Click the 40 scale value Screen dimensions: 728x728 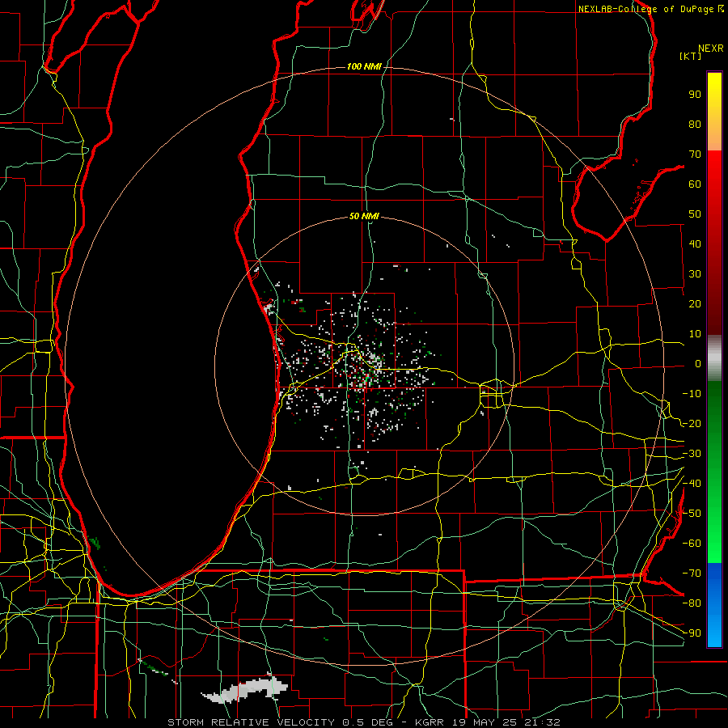pos(695,244)
